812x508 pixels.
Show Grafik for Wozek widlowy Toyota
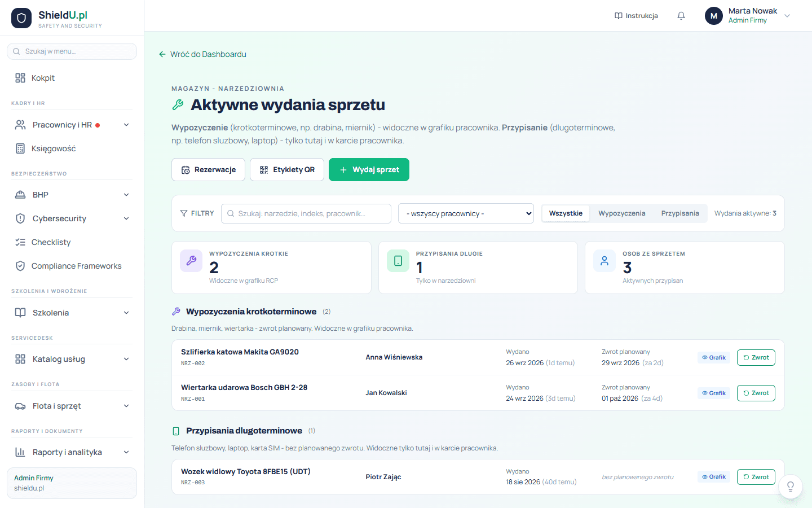714,477
